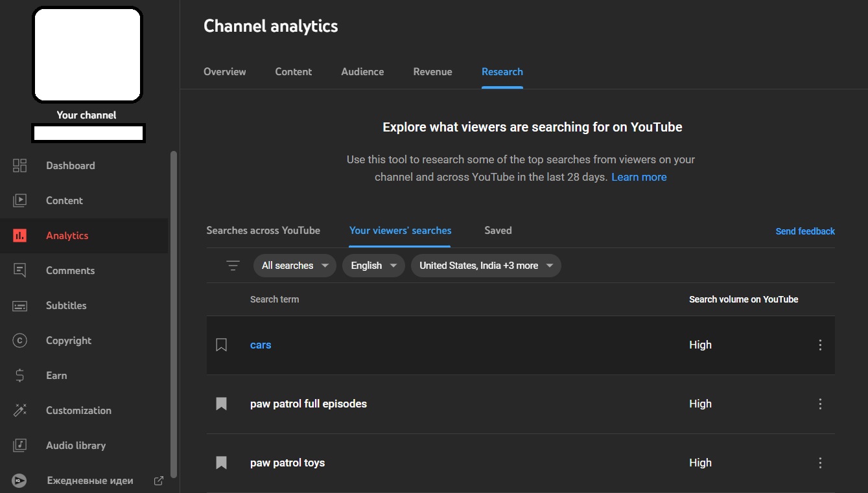Click the Ежедневные идеи logo icon

(20, 481)
